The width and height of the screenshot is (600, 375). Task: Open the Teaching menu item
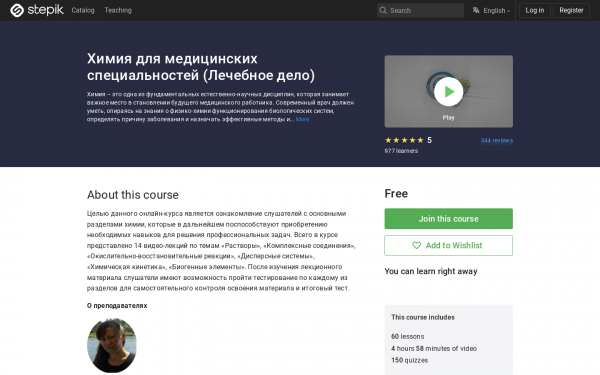pos(118,10)
